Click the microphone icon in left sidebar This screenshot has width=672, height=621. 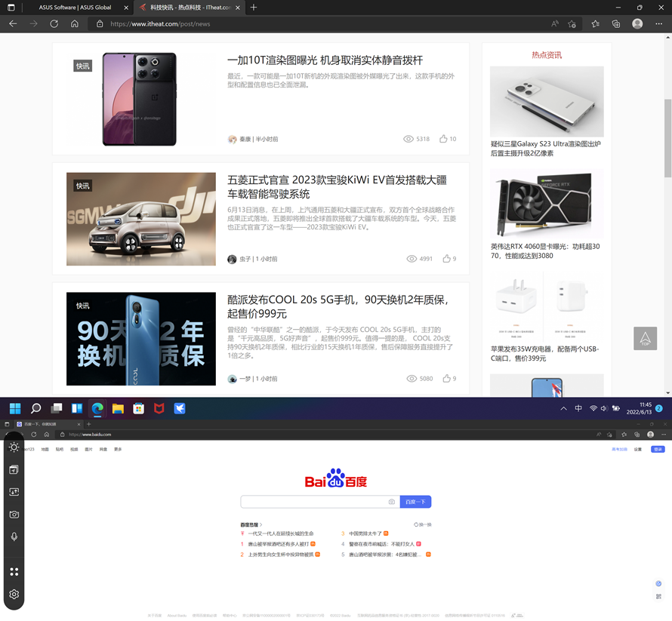14,536
